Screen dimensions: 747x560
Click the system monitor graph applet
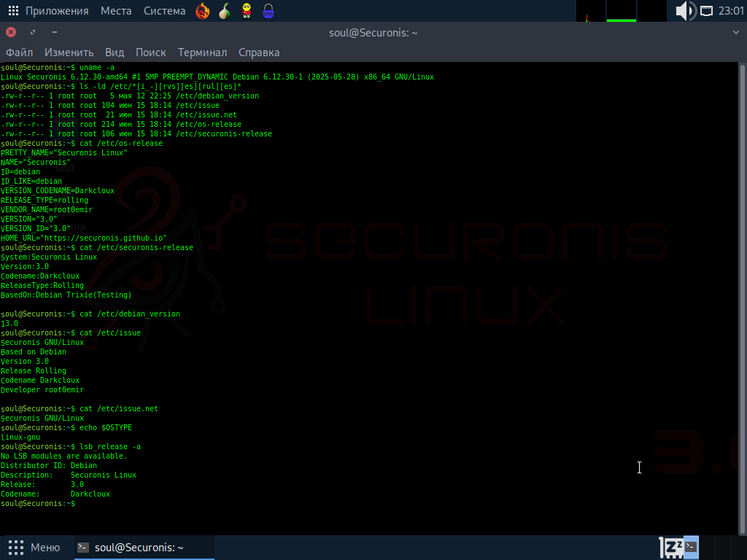point(621,11)
